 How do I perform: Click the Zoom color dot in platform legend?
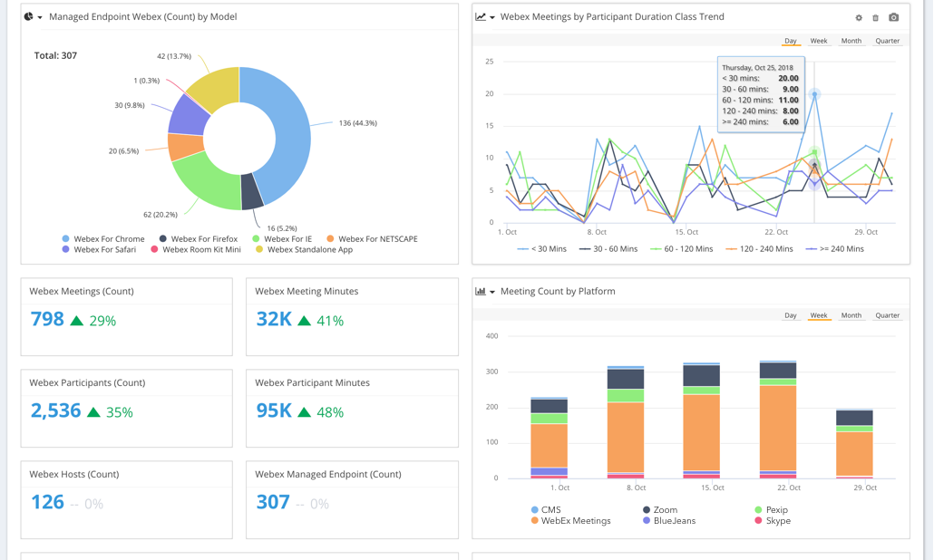point(647,510)
